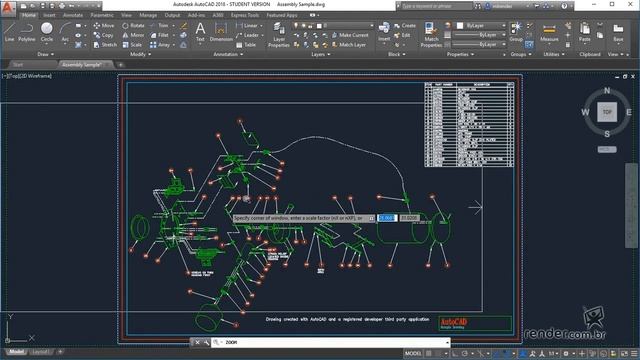Open the ByLayer object color dropdown
This screenshot has height=360, width=640.
pyautogui.click(x=482, y=25)
